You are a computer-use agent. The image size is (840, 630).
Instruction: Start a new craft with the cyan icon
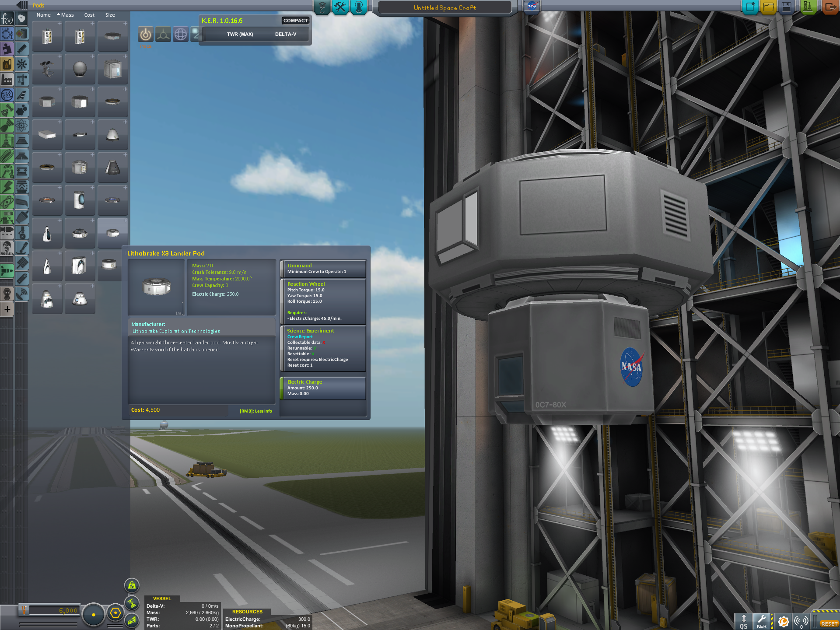751,7
